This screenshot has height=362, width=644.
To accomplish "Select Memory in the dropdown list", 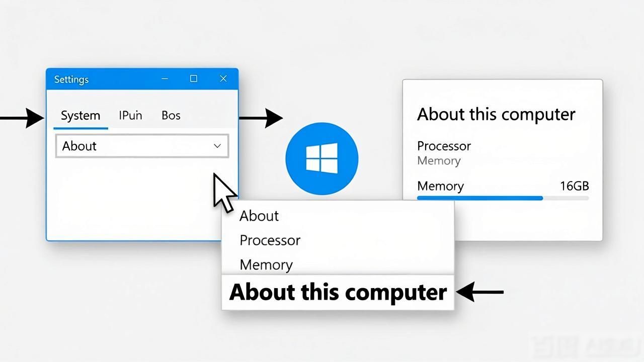I will (x=266, y=264).
